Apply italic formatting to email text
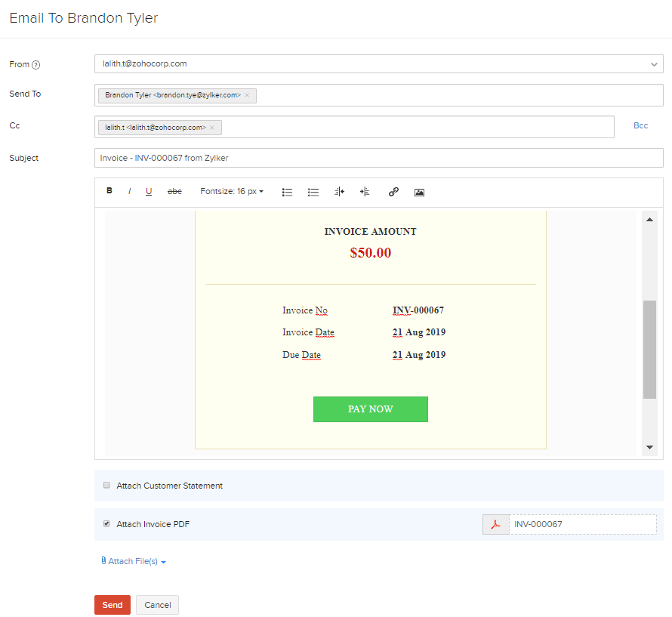 [x=129, y=191]
